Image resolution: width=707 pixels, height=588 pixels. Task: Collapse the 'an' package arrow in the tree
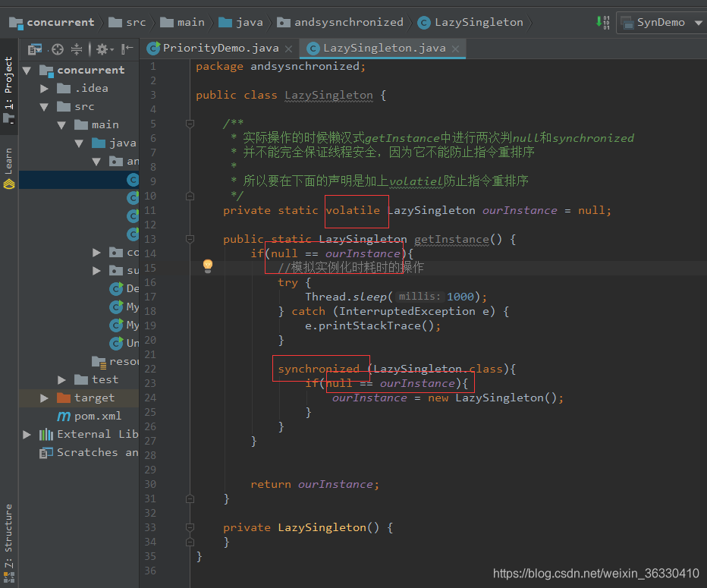pyautogui.click(x=96, y=162)
